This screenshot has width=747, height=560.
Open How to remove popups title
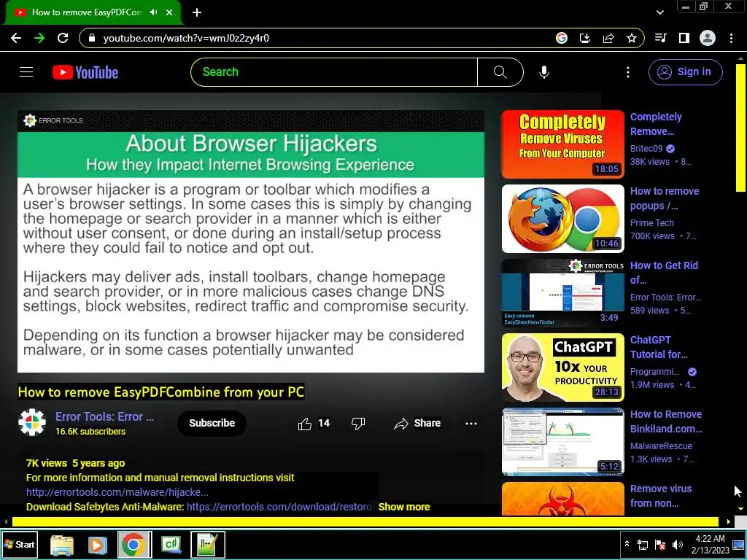[x=664, y=198]
